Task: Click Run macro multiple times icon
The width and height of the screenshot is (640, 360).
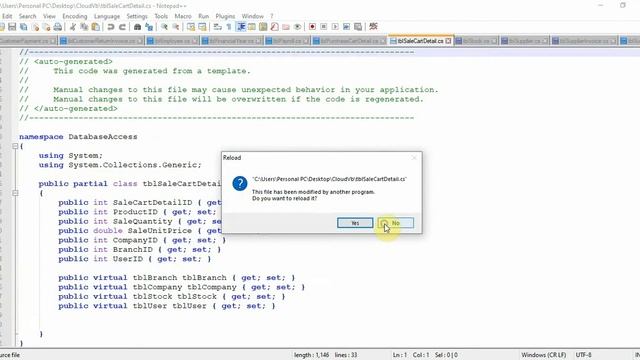Action: point(347,27)
